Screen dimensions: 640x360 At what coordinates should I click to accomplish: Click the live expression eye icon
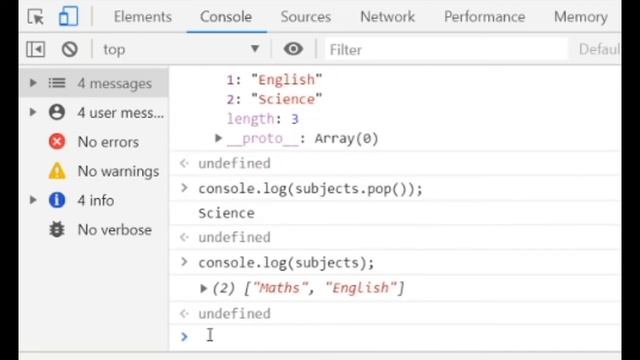click(293, 49)
